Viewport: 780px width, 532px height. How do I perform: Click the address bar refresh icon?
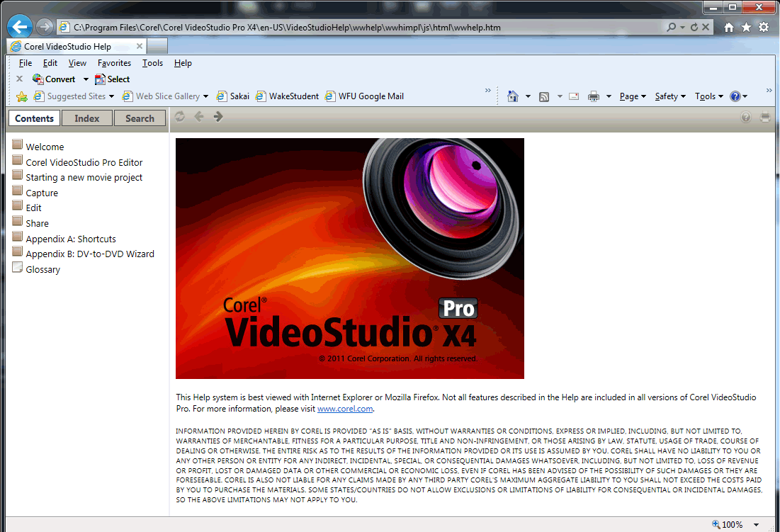click(694, 27)
